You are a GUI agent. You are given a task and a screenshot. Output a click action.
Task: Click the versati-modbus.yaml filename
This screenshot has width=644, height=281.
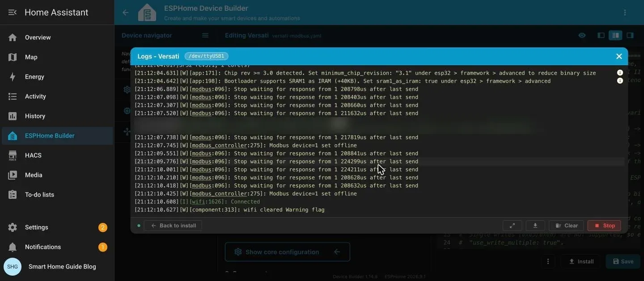pyautogui.click(x=297, y=36)
